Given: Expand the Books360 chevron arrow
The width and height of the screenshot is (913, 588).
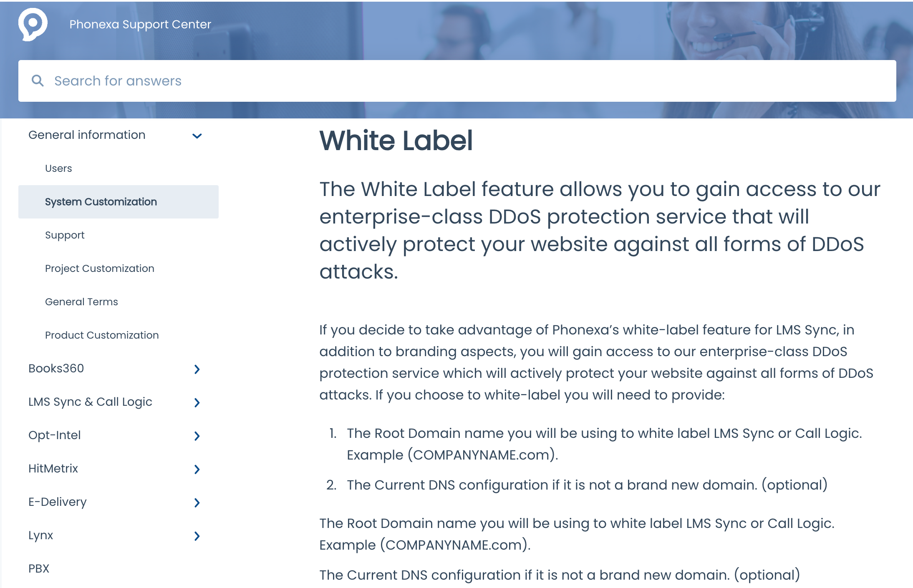Looking at the screenshot, I should (197, 369).
